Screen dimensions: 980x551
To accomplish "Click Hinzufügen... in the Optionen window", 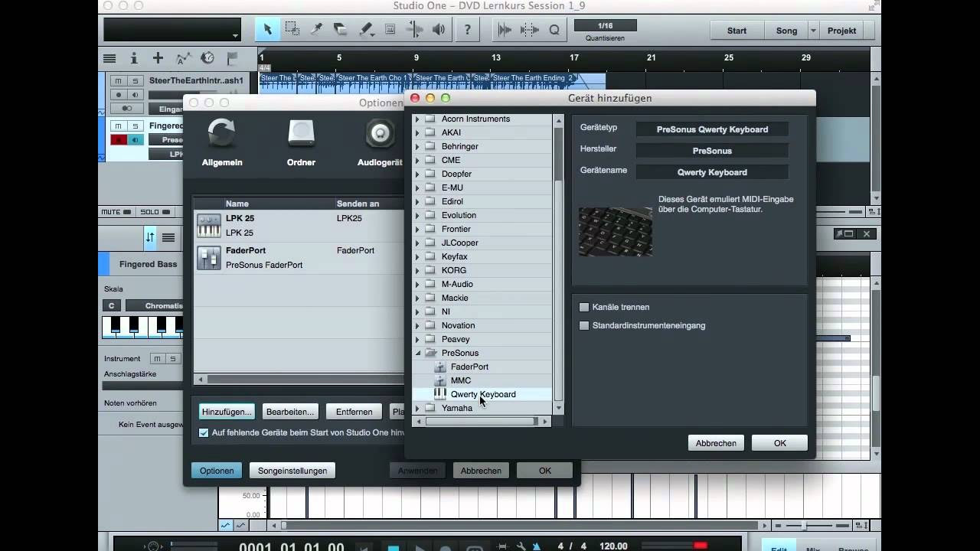I will pos(227,412).
